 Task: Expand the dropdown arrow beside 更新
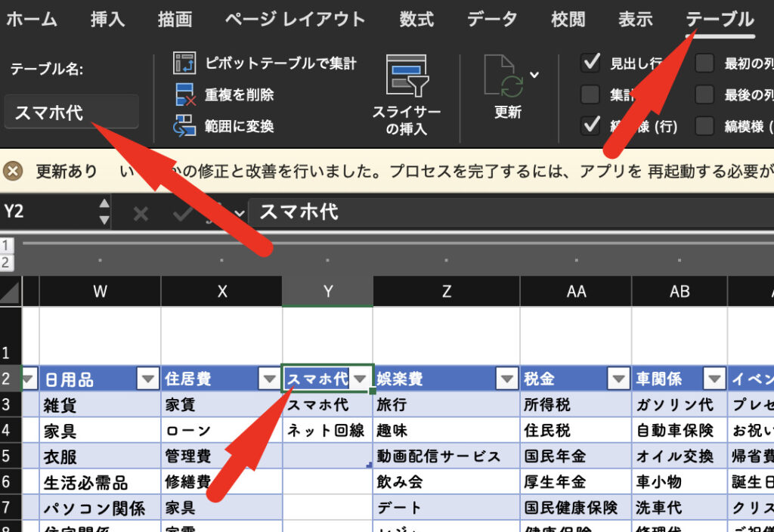[535, 74]
